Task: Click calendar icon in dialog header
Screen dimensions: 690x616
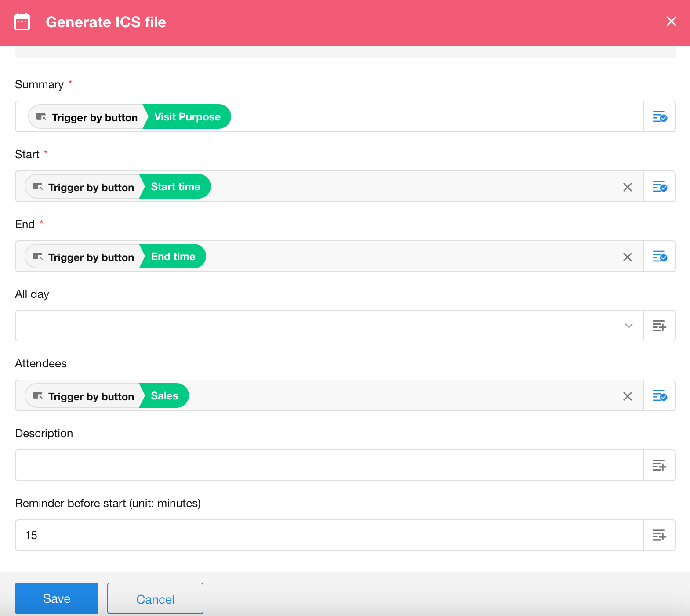Action: (x=22, y=22)
